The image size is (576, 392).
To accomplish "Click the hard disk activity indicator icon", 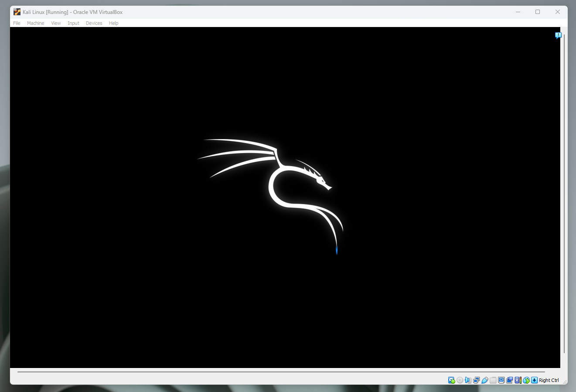I will [451, 380].
